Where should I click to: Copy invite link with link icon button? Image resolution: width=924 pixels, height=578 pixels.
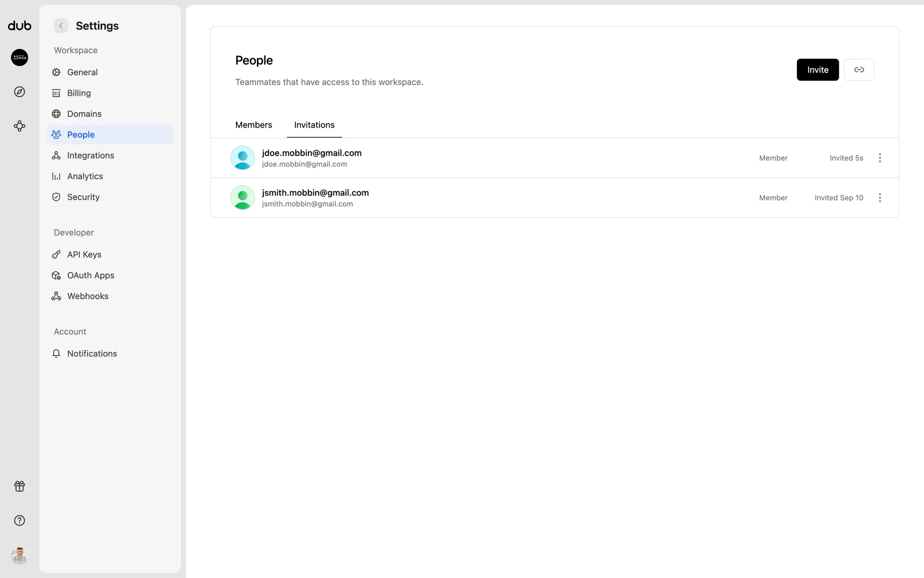tap(859, 70)
